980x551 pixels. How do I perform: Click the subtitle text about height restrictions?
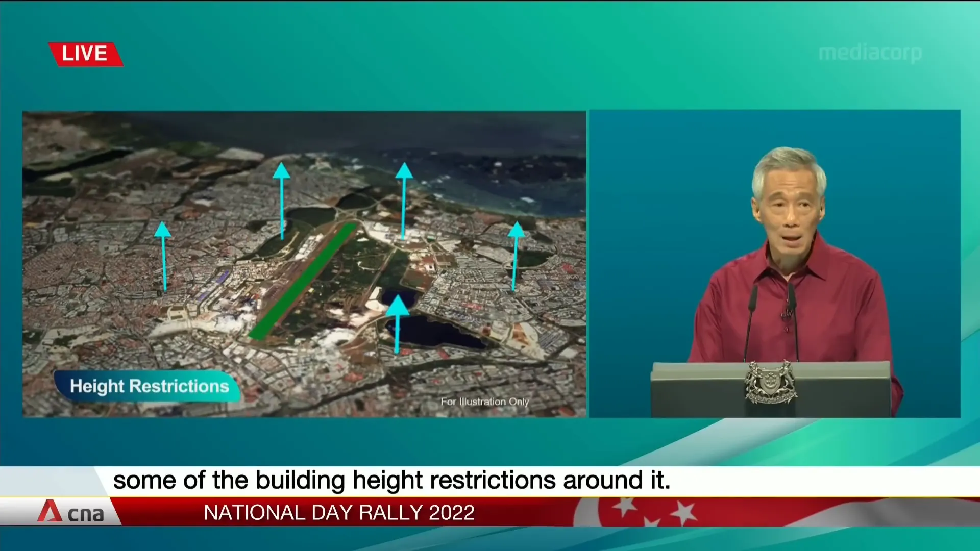(391, 480)
